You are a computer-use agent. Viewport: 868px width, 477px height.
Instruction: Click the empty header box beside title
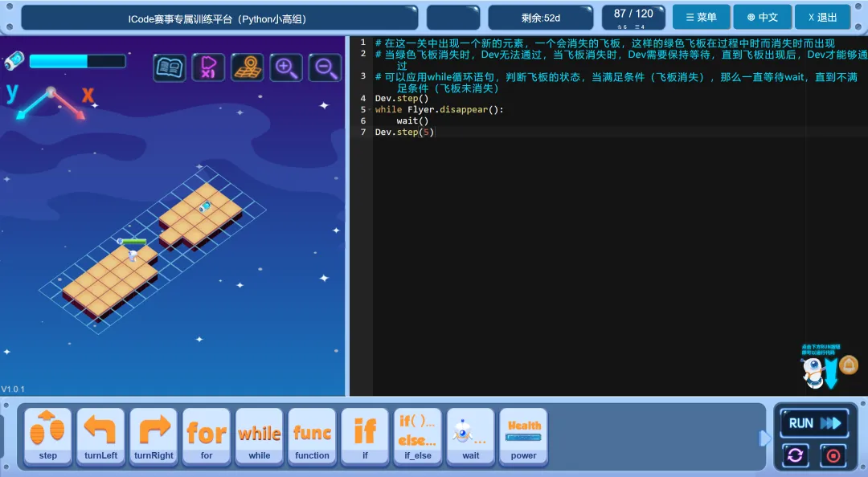[x=453, y=18]
